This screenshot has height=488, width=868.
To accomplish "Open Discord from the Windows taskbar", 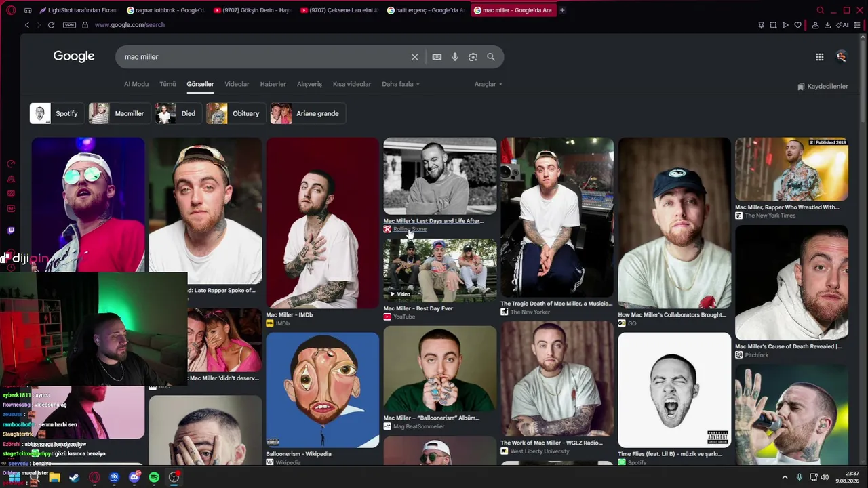I will pos(134,477).
